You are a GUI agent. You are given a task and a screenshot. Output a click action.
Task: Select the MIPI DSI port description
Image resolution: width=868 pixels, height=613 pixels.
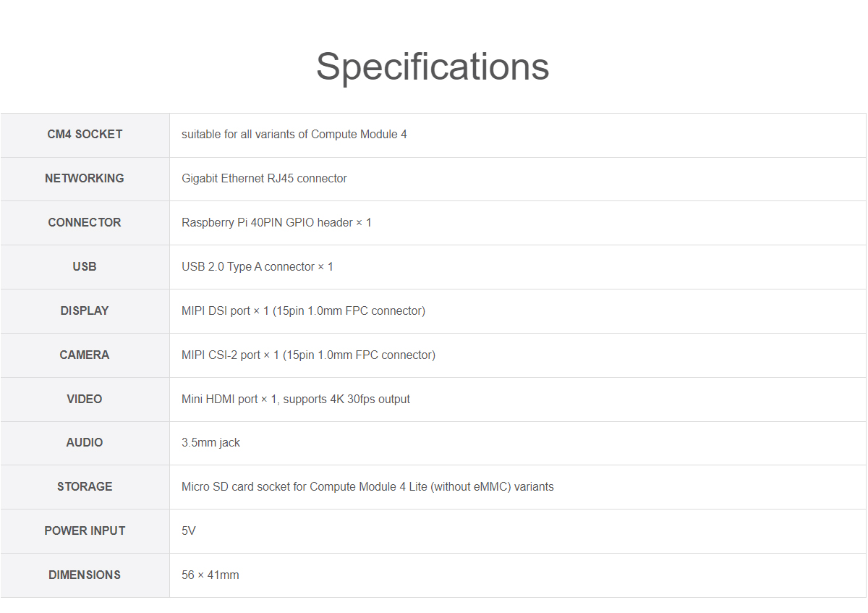(303, 310)
